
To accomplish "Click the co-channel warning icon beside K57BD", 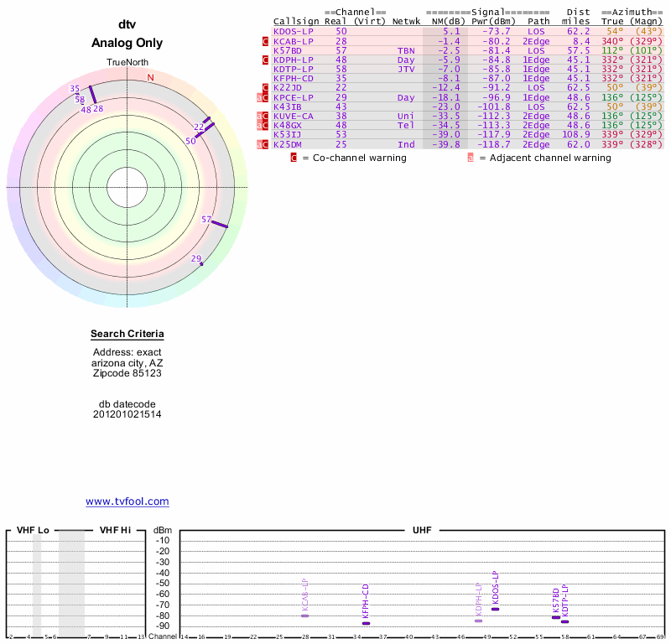I will (266, 50).
